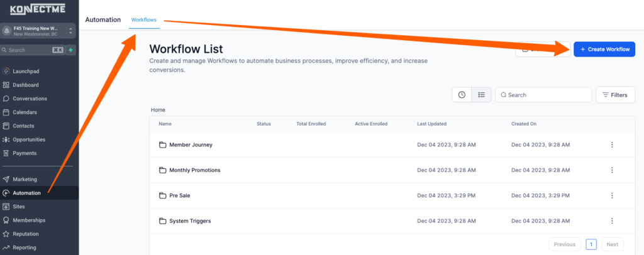Open the kebab menu for Pre Sale

point(612,195)
